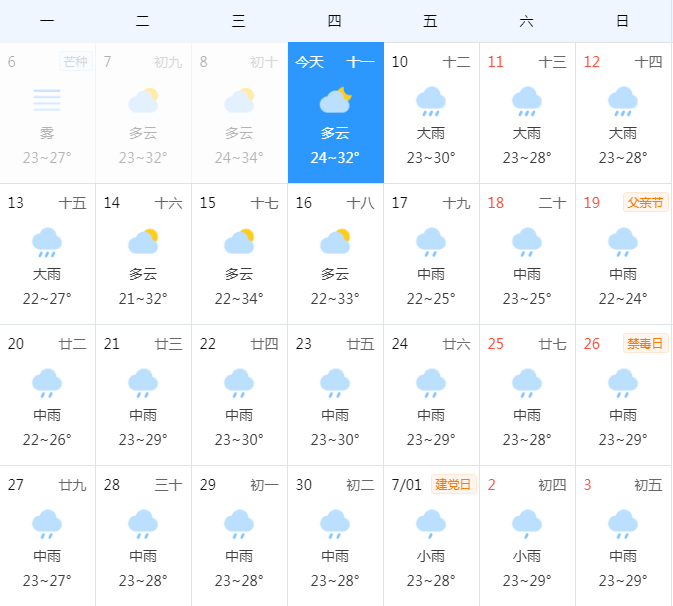The width and height of the screenshot is (673, 606).
Task: Click the rain icon on day 19 父亲节
Action: click(623, 242)
